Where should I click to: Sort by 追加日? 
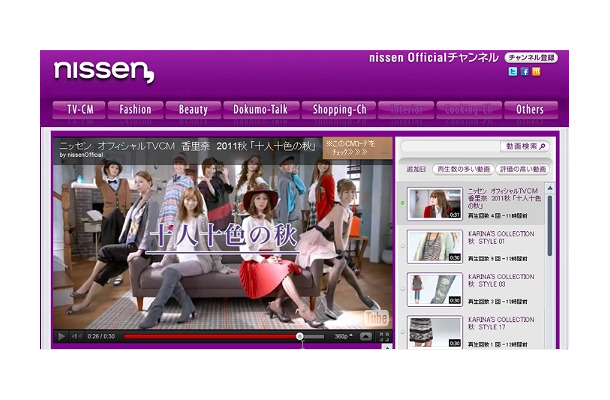[415, 169]
